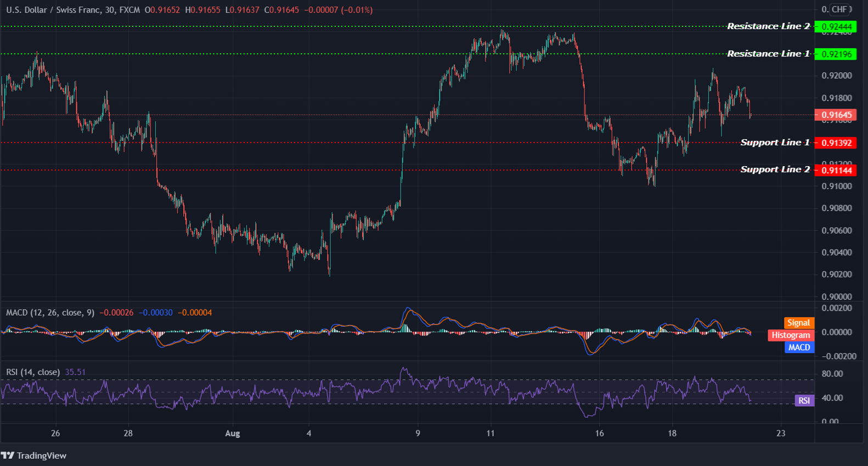
Task: Click the 0.91144 support price label
Action: (836, 171)
